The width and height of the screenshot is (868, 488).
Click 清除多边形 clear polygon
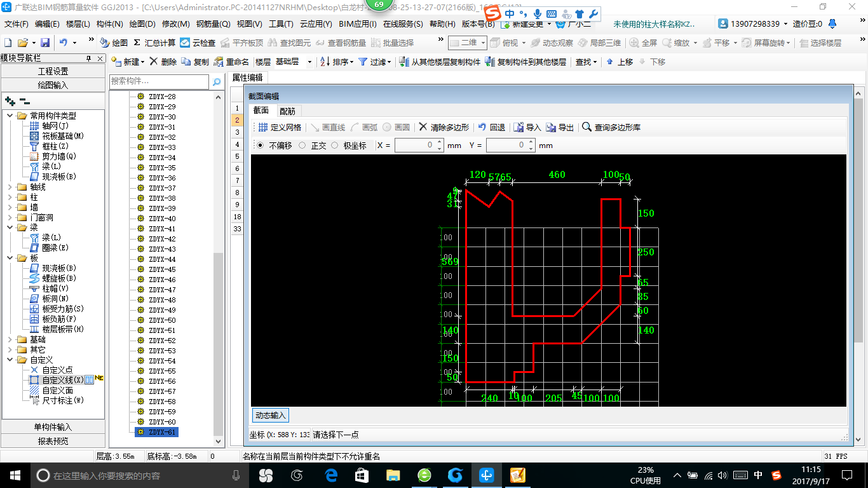444,127
